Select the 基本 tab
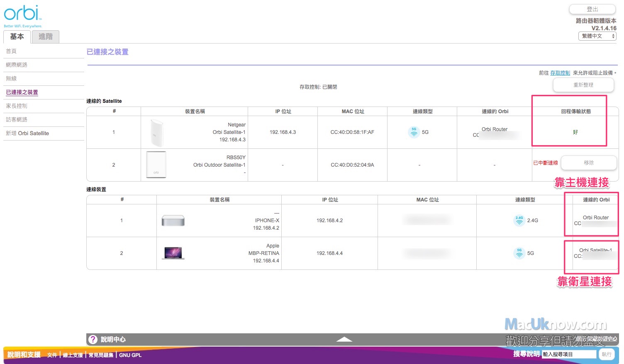Screen dimensions: 624x364 click(17, 37)
